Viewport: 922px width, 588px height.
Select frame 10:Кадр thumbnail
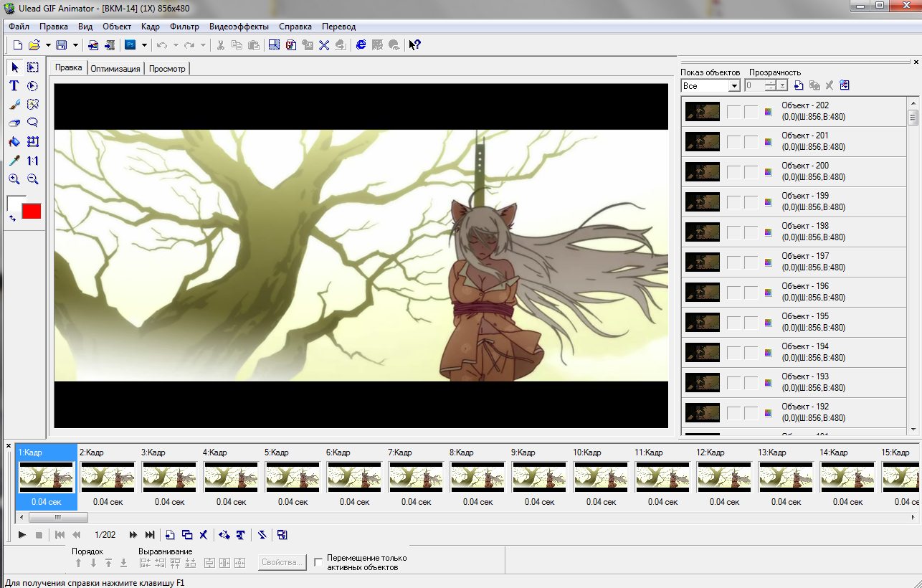tap(601, 476)
